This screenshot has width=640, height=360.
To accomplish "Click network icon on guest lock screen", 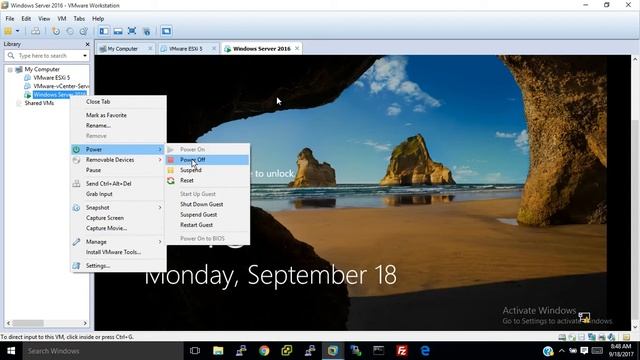I will tap(584, 317).
